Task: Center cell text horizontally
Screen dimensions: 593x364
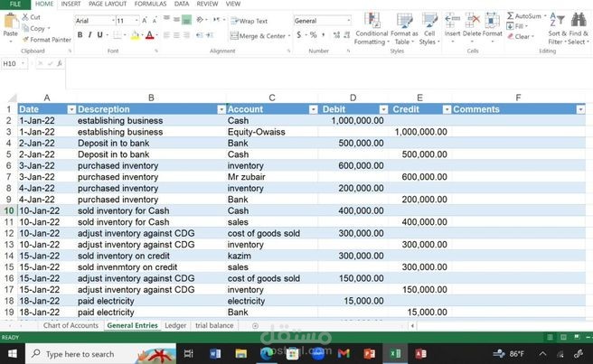Action: pyautogui.click(x=176, y=35)
